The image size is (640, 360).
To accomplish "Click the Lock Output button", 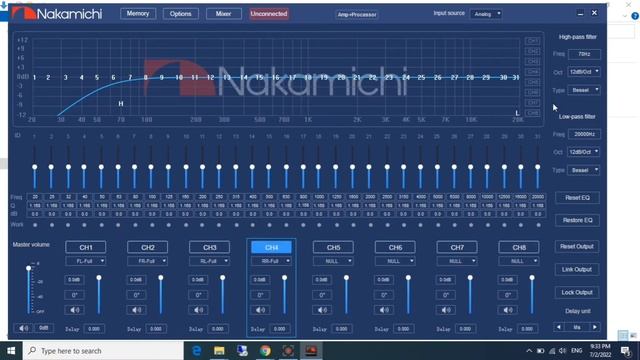I will [577, 292].
